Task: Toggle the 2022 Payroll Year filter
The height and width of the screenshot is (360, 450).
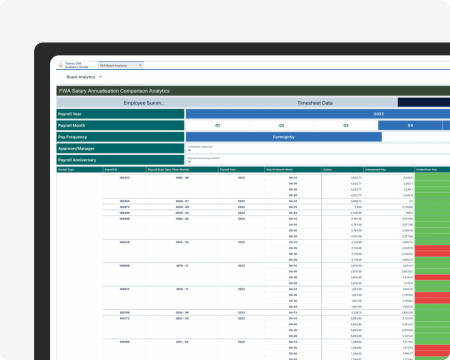Action: [318, 114]
